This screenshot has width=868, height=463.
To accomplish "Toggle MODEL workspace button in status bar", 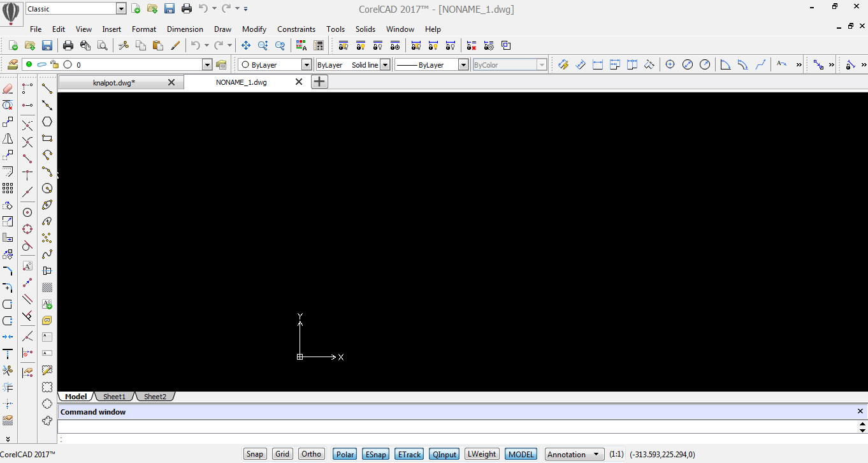I will point(521,454).
